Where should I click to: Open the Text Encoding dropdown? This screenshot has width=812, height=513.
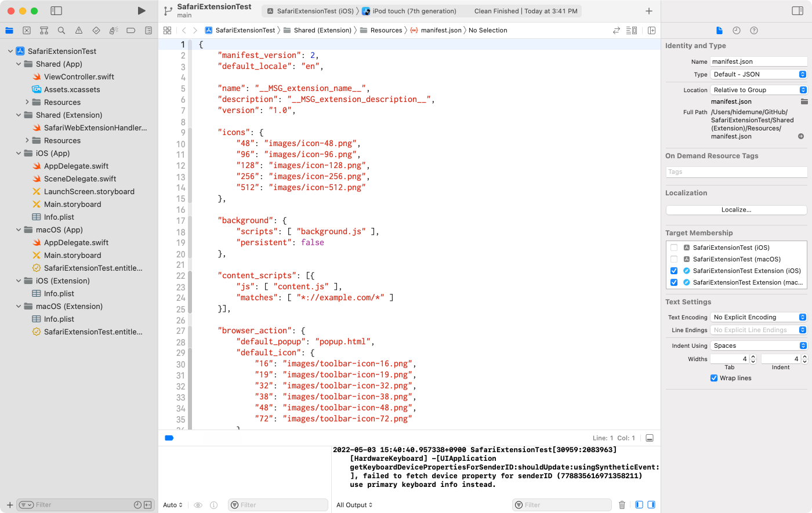pyautogui.click(x=759, y=317)
